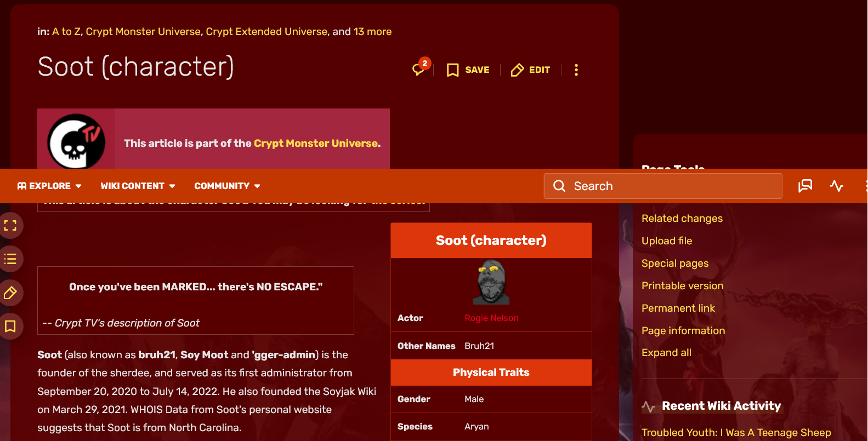868x441 pixels.
Task: Open the Special pages link
Action: (675, 264)
